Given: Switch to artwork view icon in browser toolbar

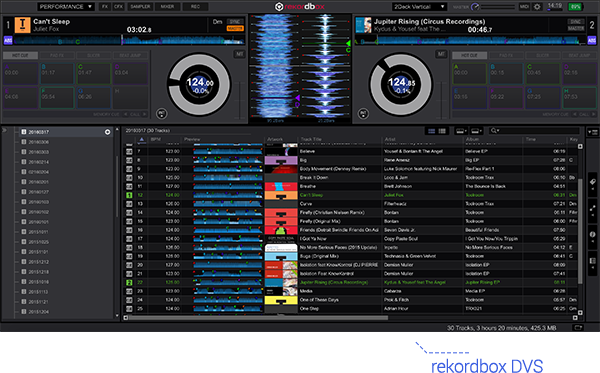Looking at the screenshot, I should coord(442,131).
